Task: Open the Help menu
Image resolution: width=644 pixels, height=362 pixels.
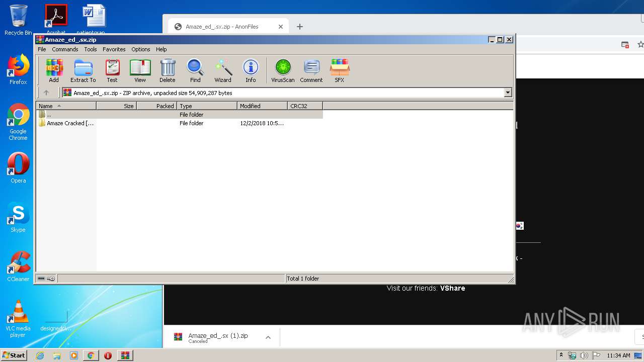Action: (161, 49)
